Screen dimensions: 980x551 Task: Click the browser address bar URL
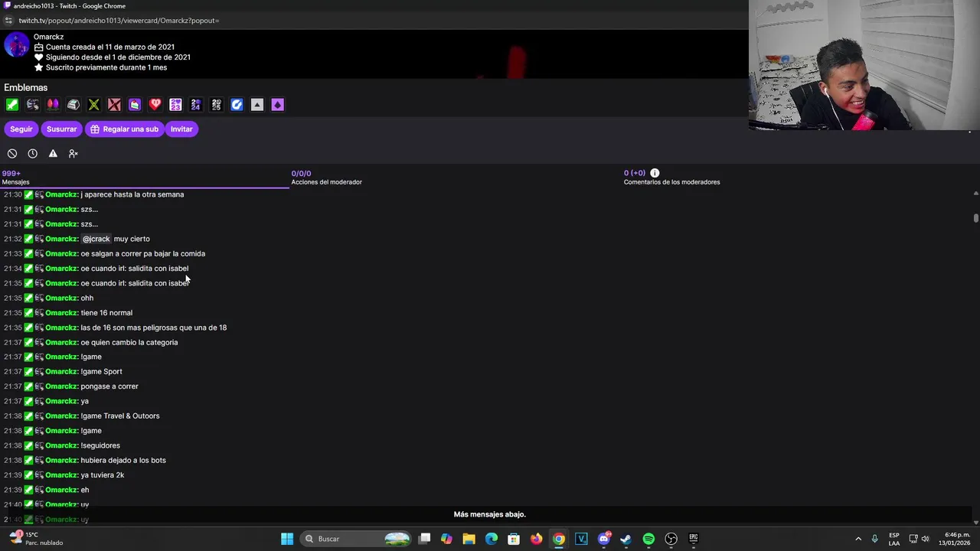tap(119, 21)
